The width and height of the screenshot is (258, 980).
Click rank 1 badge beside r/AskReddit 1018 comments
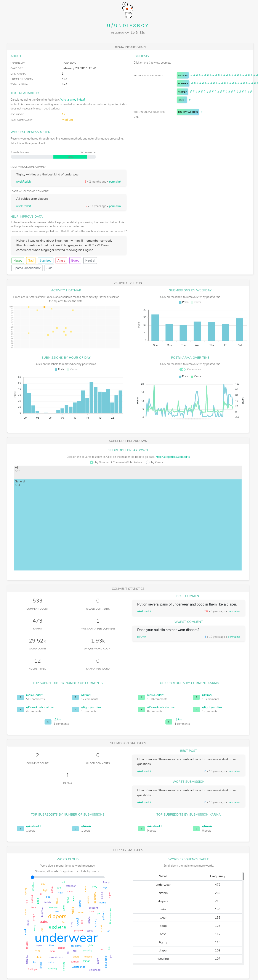(x=141, y=697)
